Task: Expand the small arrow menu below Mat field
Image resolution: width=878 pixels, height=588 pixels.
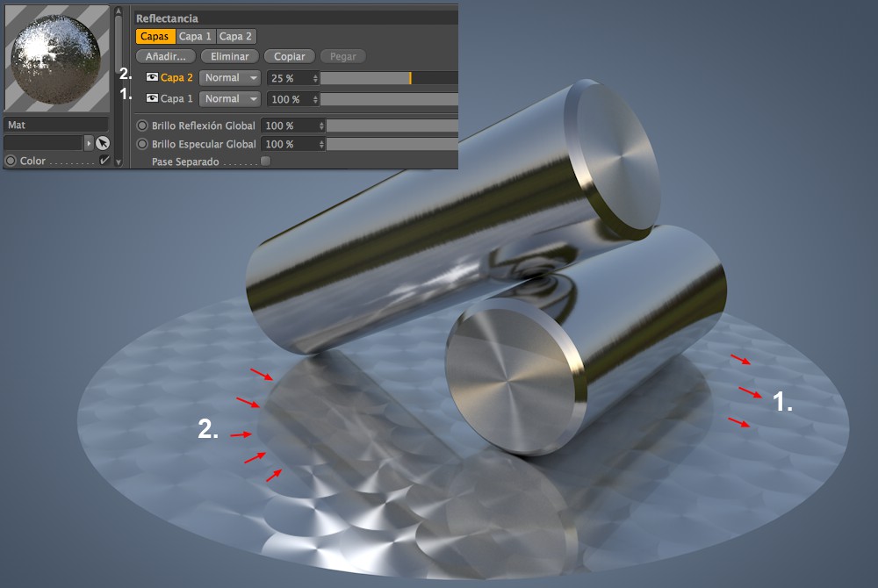Action: pos(89,143)
